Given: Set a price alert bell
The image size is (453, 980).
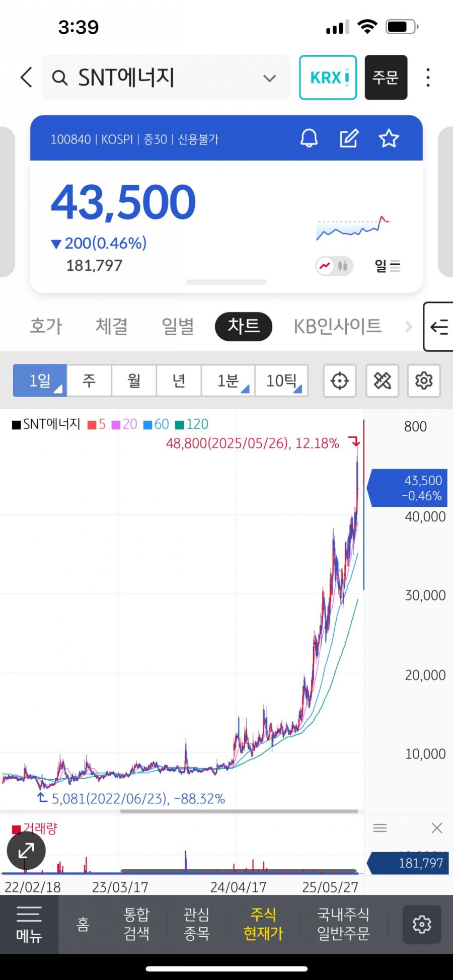Looking at the screenshot, I should [x=309, y=138].
